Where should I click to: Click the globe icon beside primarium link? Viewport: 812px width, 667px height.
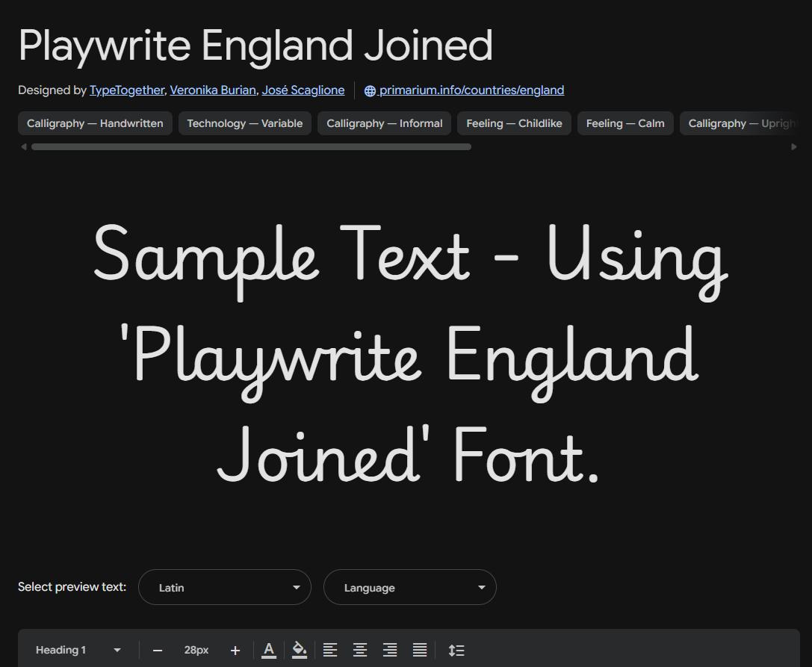pyautogui.click(x=370, y=90)
